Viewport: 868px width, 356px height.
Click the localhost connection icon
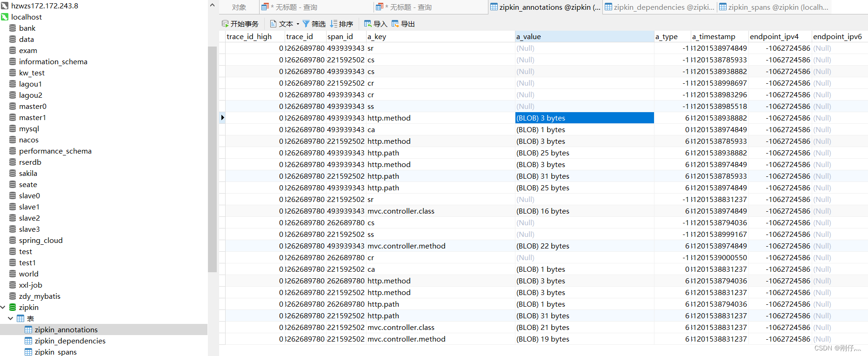coord(5,17)
